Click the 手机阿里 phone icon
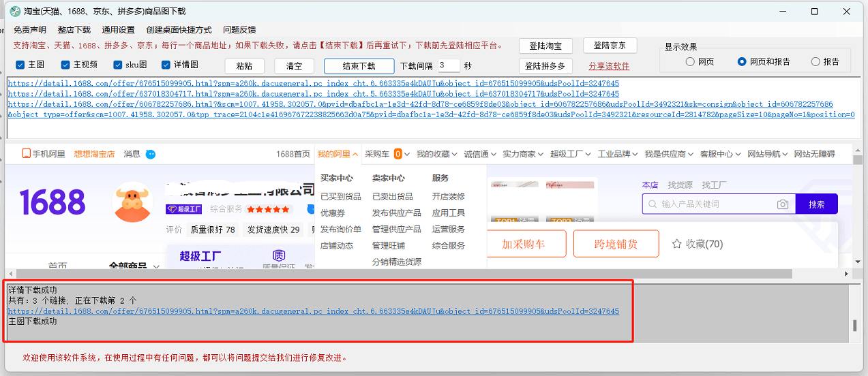868x376 pixels. tap(27, 154)
